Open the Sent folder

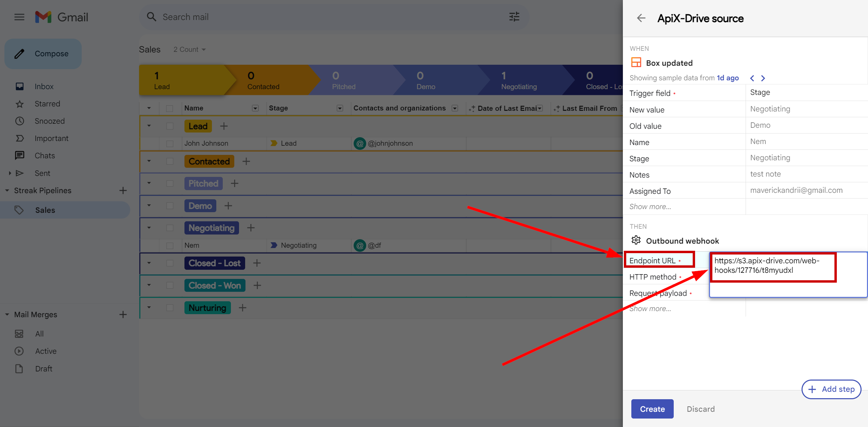click(42, 173)
